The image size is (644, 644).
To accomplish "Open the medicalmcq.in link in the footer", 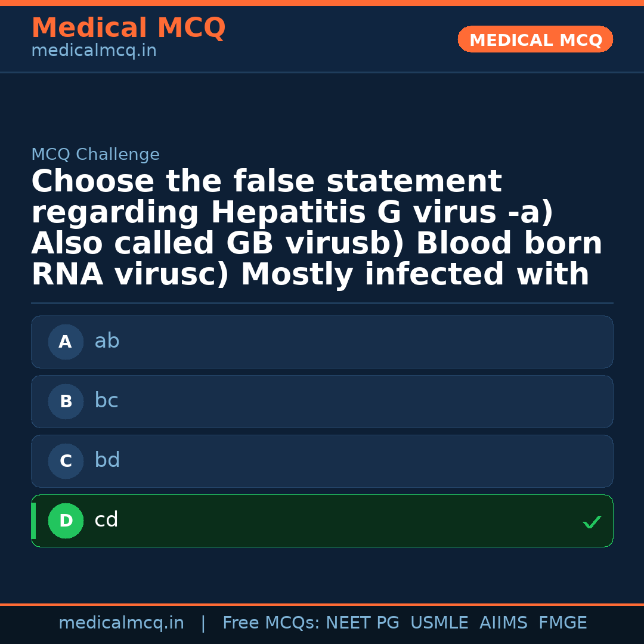I will pyautogui.click(x=121, y=623).
